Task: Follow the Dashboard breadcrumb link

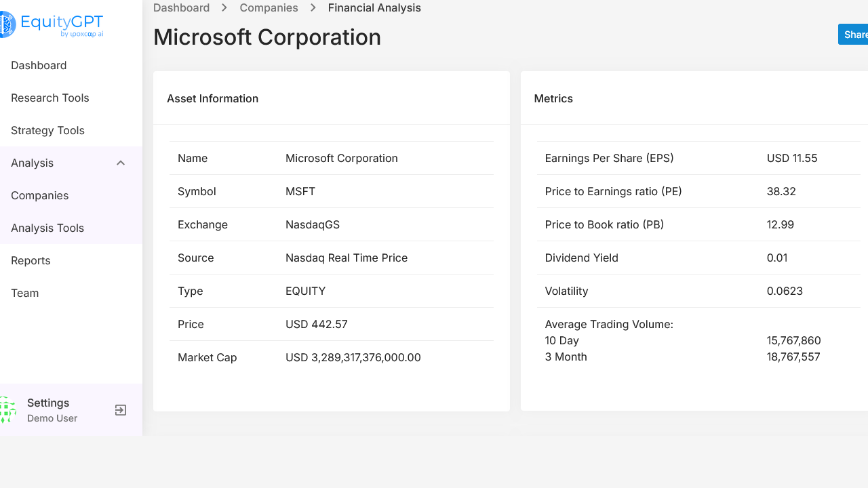Action: click(181, 8)
